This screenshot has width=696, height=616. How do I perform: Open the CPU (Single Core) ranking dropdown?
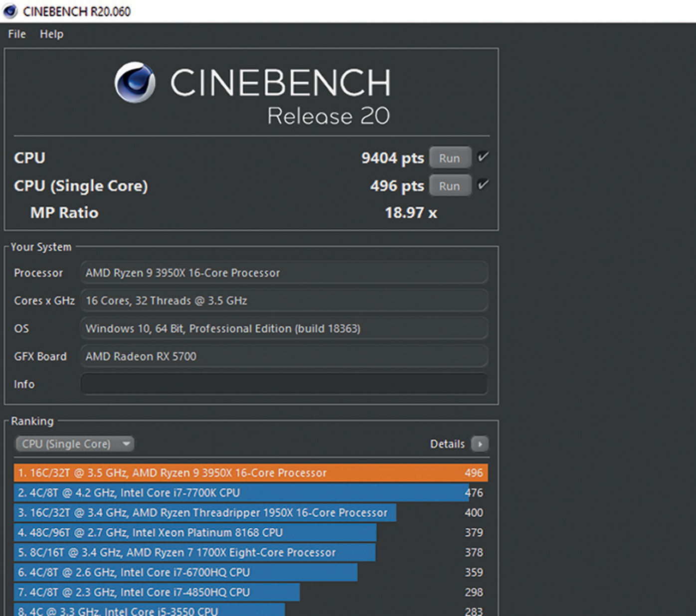75,444
